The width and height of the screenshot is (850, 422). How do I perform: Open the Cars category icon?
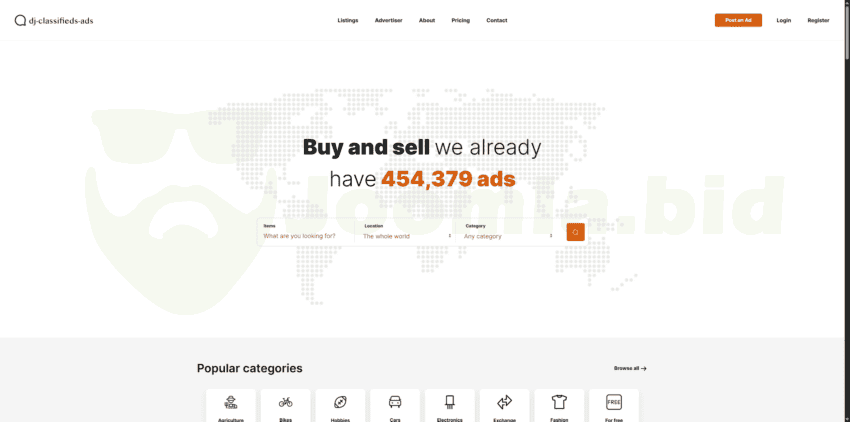click(395, 402)
